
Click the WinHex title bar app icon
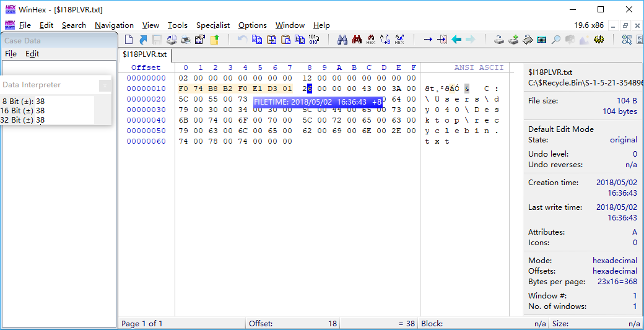pyautogui.click(x=10, y=9)
